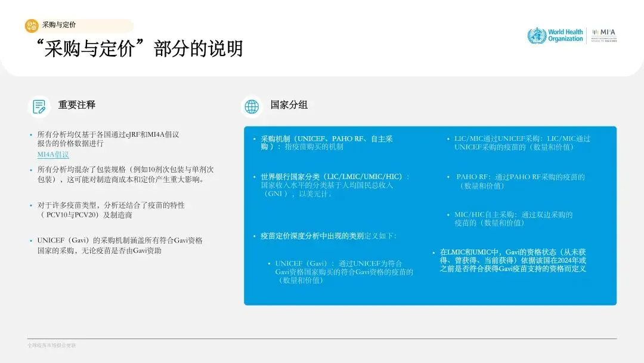The width and height of the screenshot is (644, 363).
Task: Click the 国家分组 globe icon
Action: coord(252,106)
